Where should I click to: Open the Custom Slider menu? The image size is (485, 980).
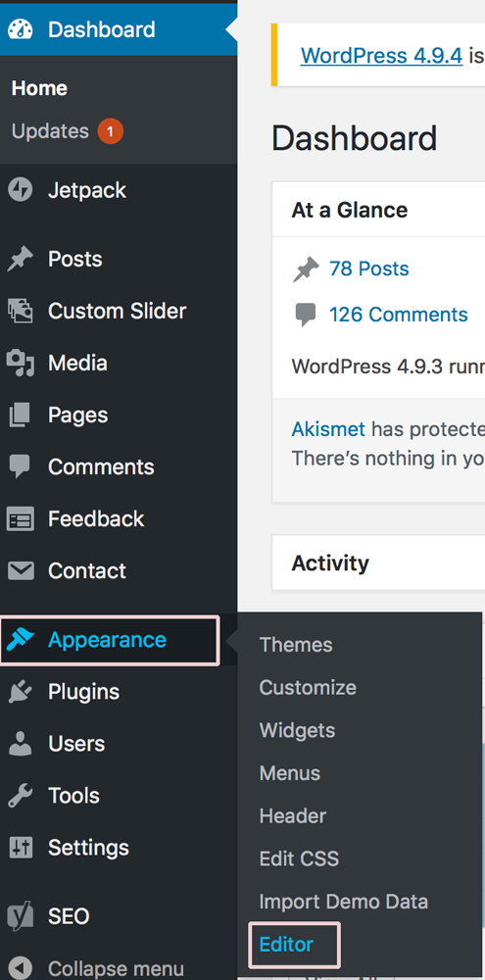click(117, 312)
